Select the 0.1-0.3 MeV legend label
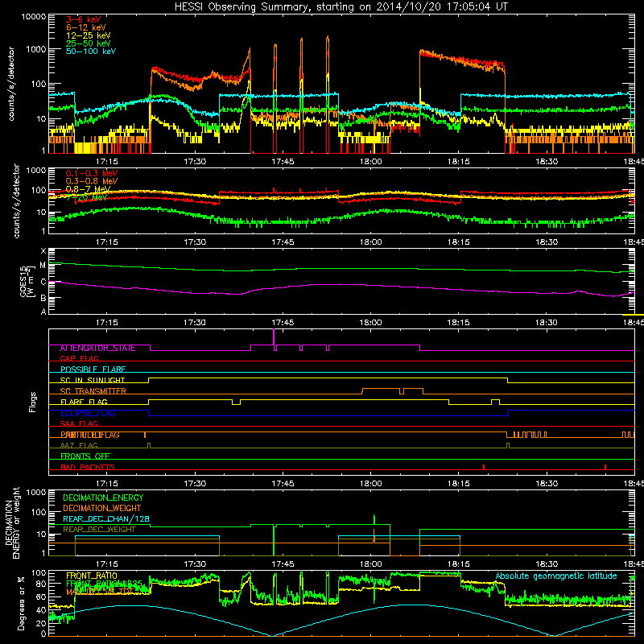The image size is (644, 644). (92, 173)
